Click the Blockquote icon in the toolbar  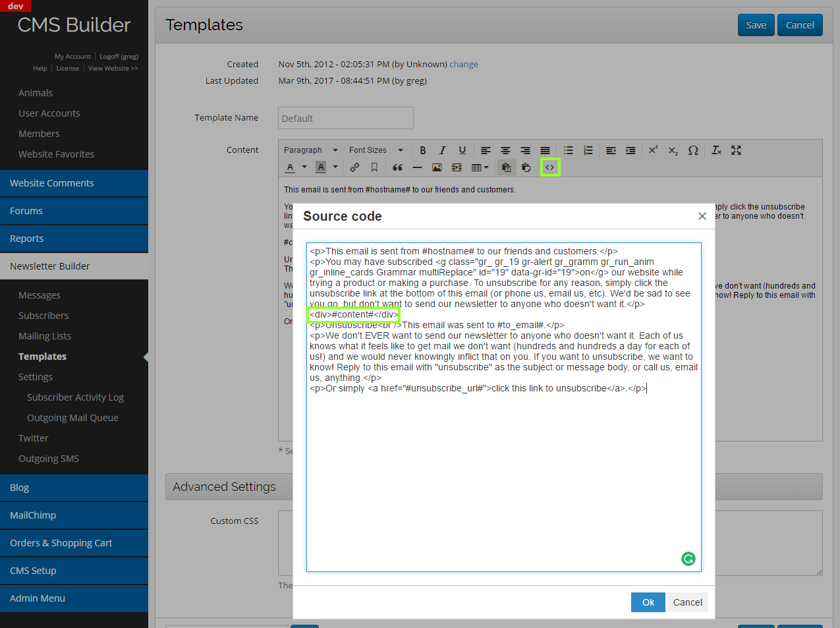[397, 167]
